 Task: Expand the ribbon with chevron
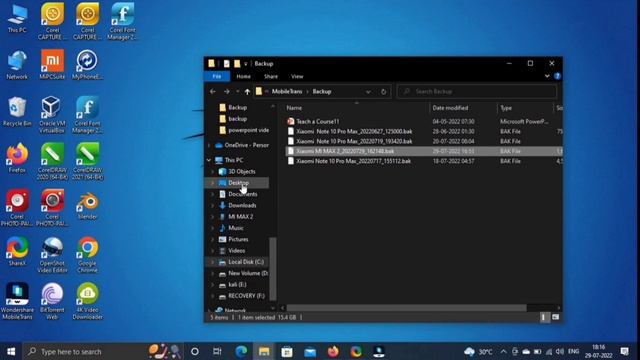point(547,76)
